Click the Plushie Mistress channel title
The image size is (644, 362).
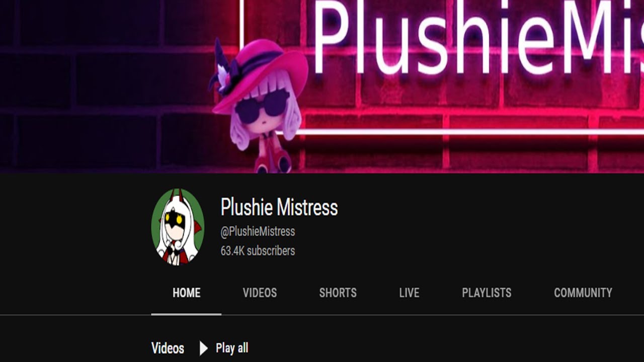click(279, 207)
